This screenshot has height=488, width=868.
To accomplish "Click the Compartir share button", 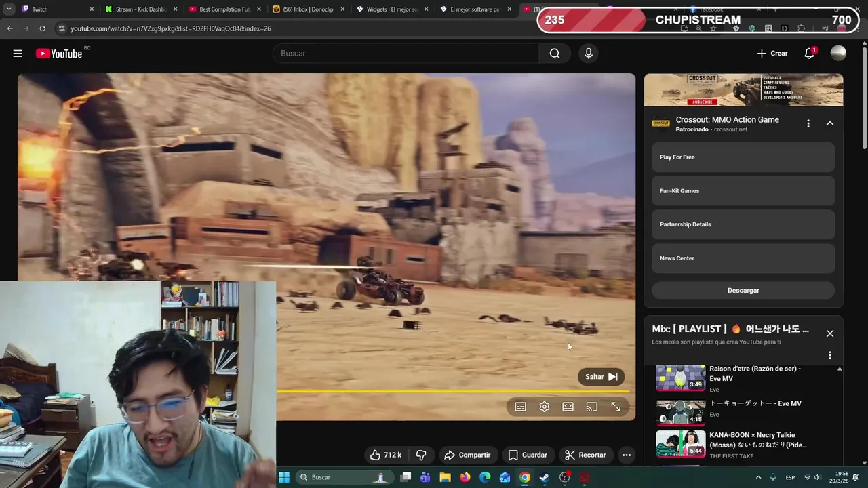I will tap(467, 455).
